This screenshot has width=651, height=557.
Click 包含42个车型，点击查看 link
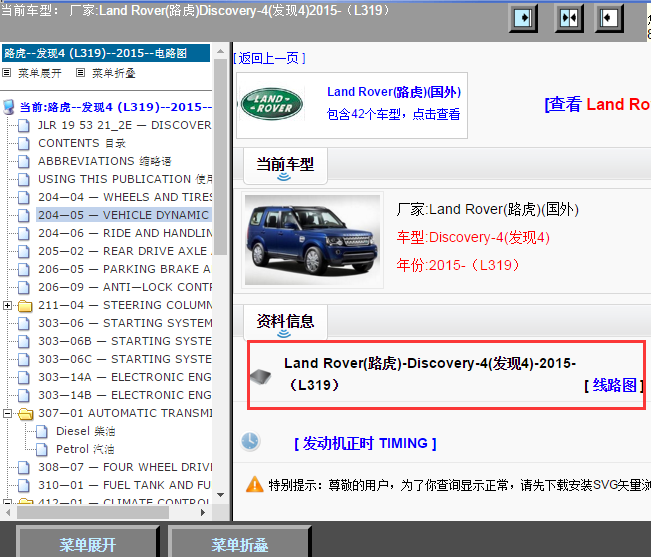393,114
